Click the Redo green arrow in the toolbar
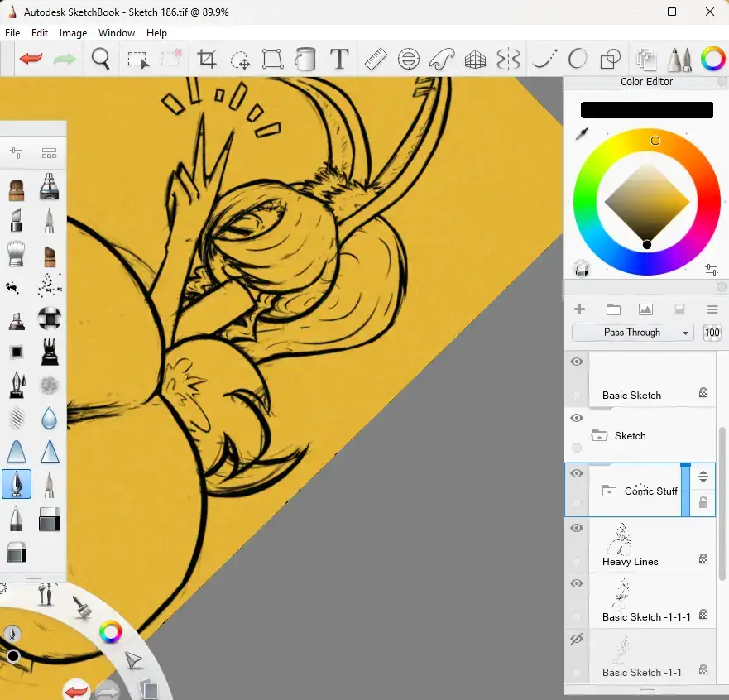This screenshot has width=729, height=700. pyautogui.click(x=65, y=59)
